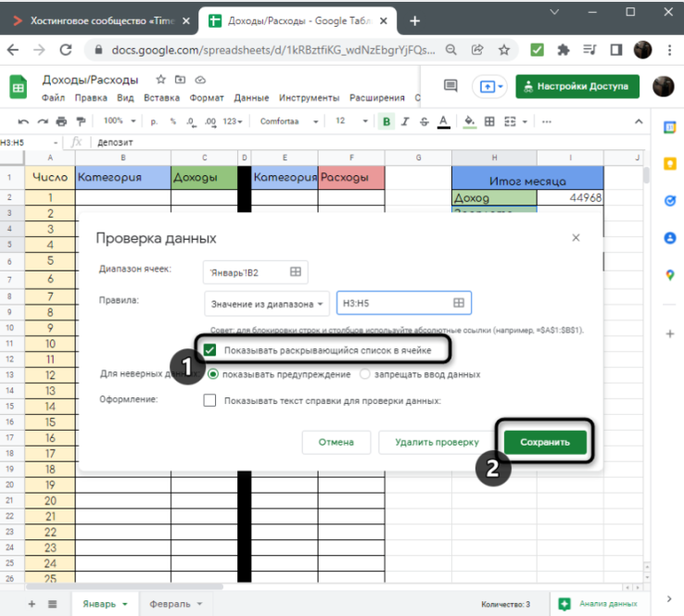Open the Comfortaa font dropdown
The width and height of the screenshot is (684, 616).
tap(289, 121)
